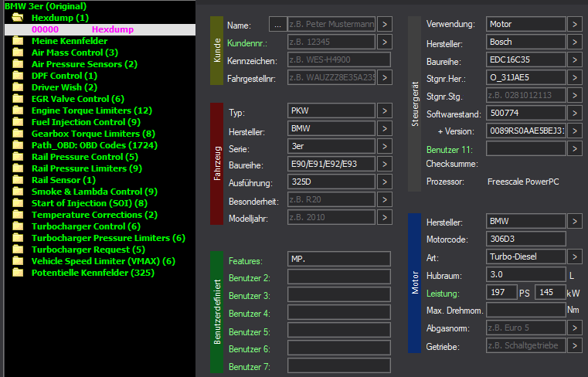Click the Benutzer 5 input field
The image size is (588, 377).
(339, 330)
